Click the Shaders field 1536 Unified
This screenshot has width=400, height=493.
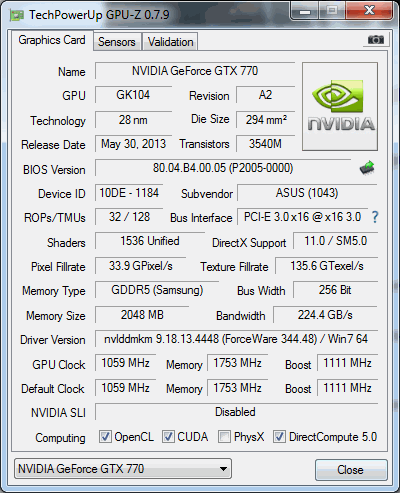(x=150, y=241)
